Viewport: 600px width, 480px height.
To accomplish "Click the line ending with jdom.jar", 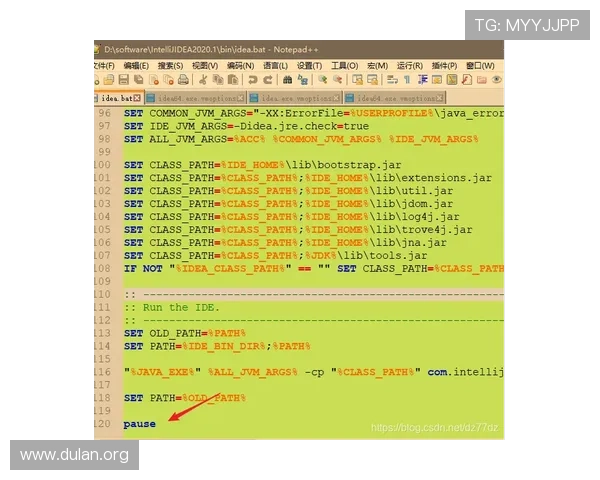I will 288,204.
